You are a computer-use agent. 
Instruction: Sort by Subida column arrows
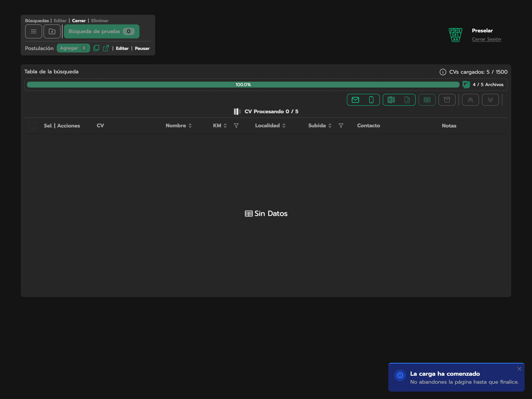coord(330,126)
